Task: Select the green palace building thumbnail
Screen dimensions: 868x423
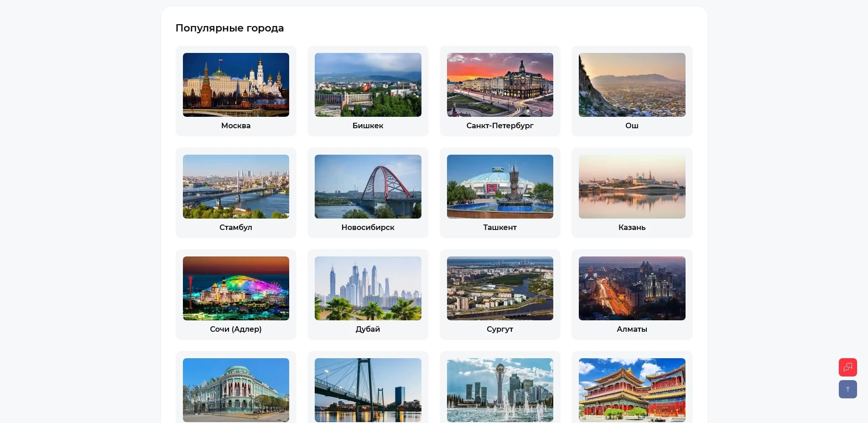Action: click(x=236, y=390)
